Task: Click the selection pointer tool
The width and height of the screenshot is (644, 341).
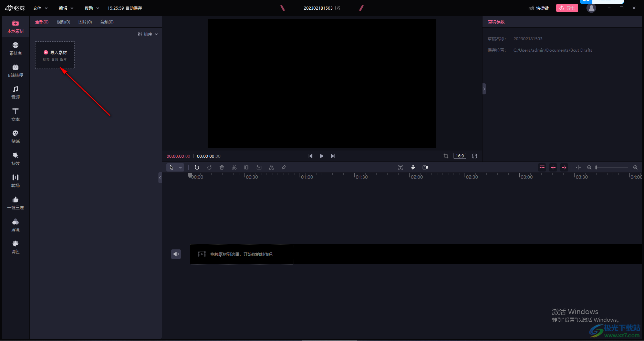Action: 172,167
